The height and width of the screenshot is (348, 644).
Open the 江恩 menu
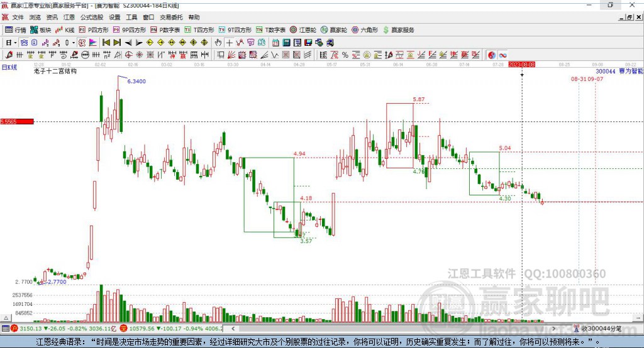(x=69, y=18)
